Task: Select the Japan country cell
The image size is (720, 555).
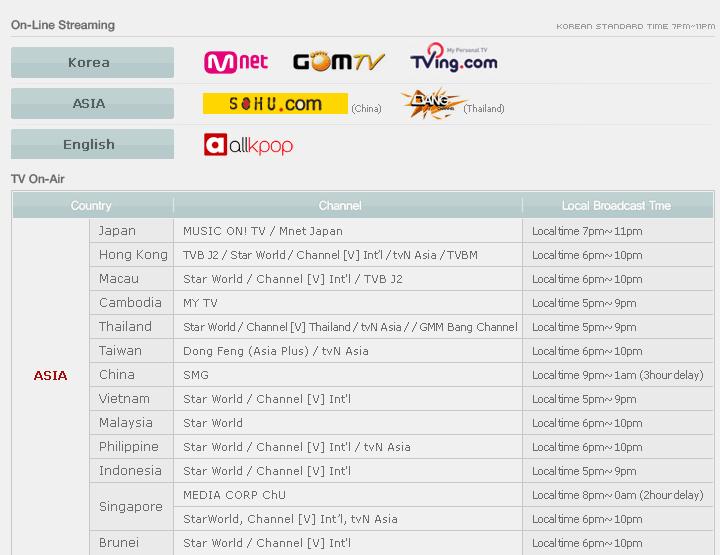Action: (x=131, y=231)
